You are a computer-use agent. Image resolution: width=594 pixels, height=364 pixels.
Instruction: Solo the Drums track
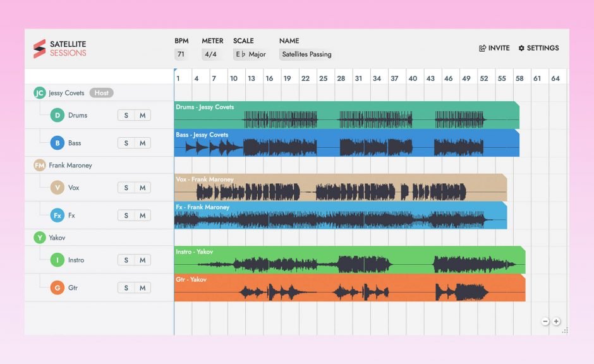[x=126, y=115]
